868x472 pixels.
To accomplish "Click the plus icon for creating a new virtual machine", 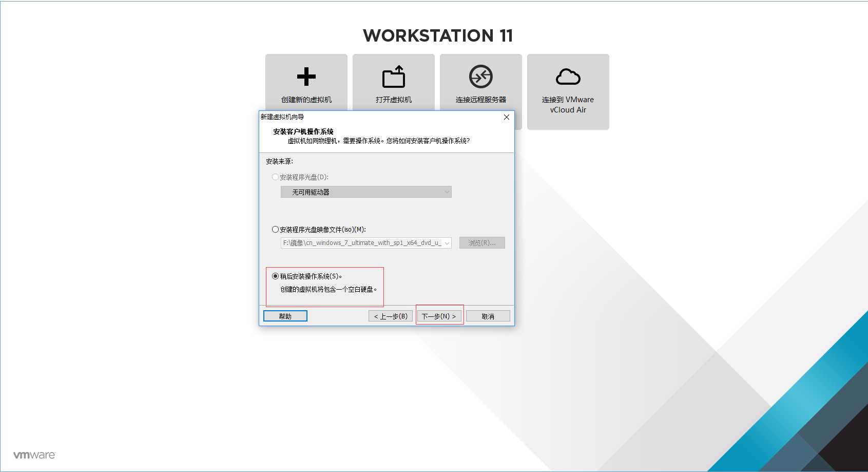I will coord(306,77).
